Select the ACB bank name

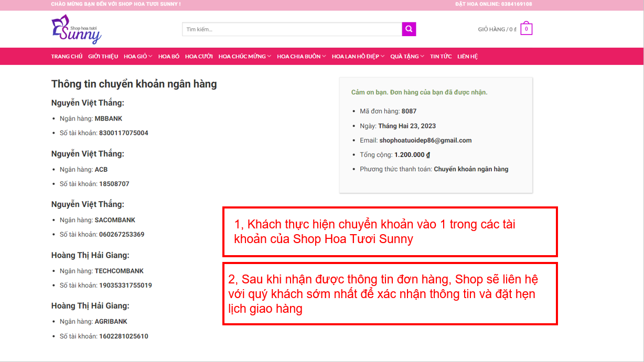101,169
